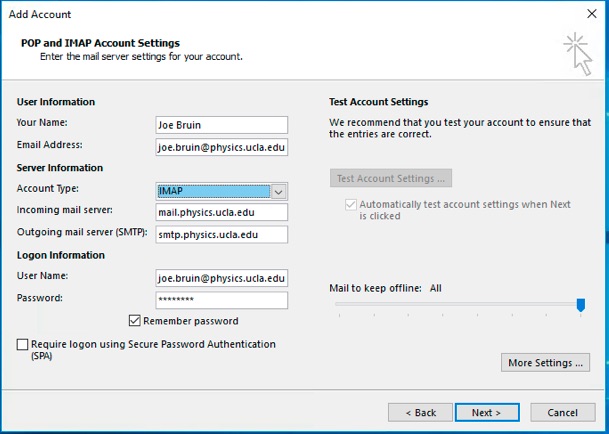Screen dimensions: 609x434
Task: Click the Your Name input field
Action: click(221, 125)
